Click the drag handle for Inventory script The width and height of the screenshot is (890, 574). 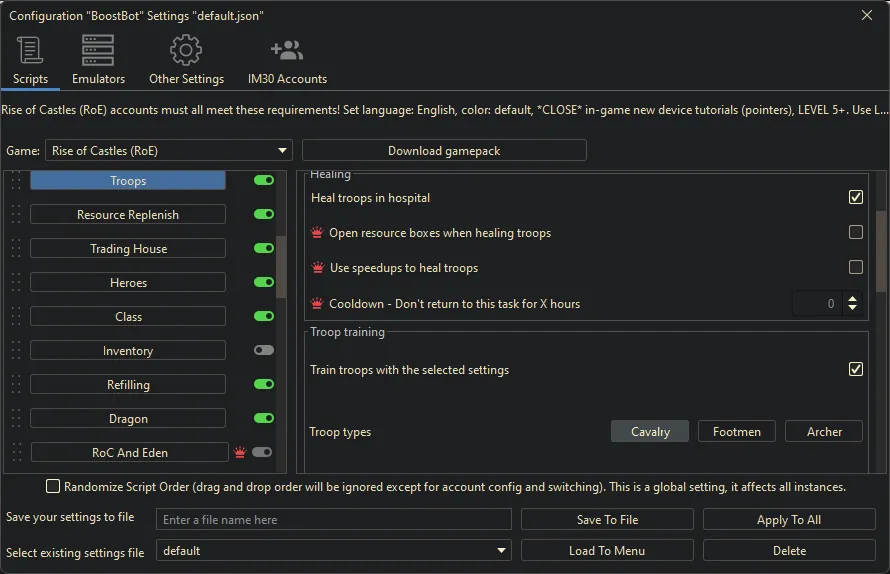point(16,351)
